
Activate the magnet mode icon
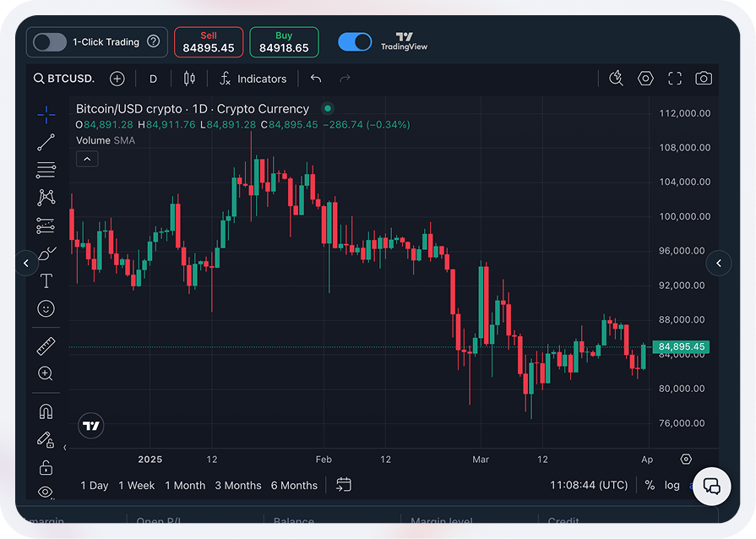click(x=46, y=411)
